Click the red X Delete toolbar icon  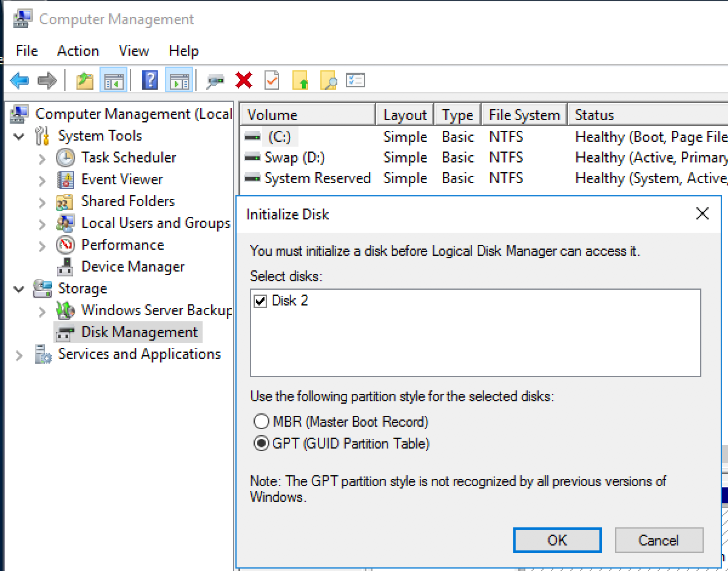click(244, 80)
